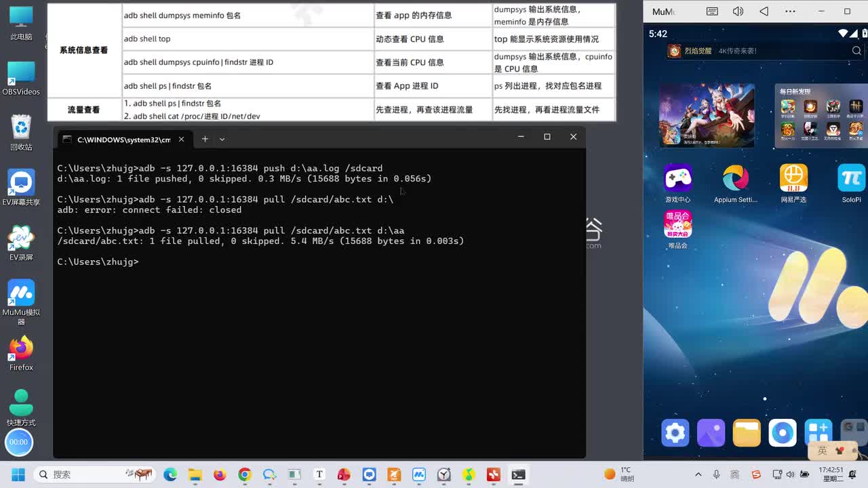This screenshot has height=488, width=868.
Task: Open the fox-girl game banner thumbnail
Action: [707, 115]
